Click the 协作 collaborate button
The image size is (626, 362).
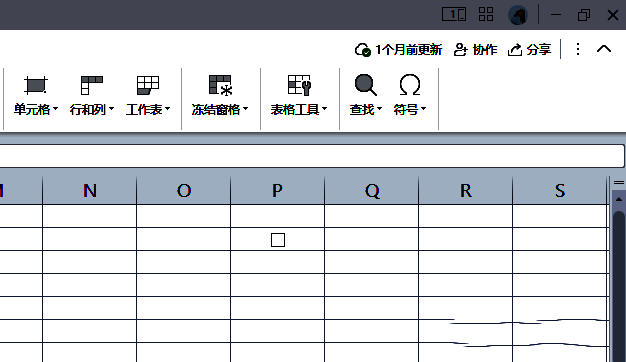(475, 50)
